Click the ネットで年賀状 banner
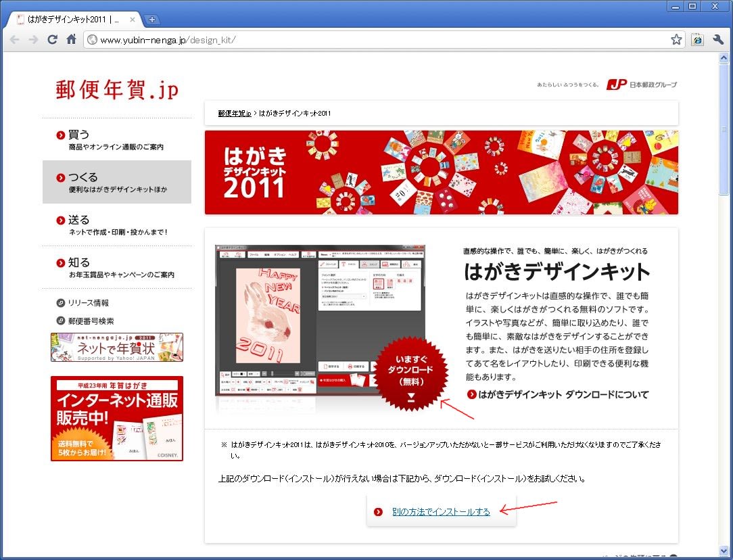 coord(116,347)
